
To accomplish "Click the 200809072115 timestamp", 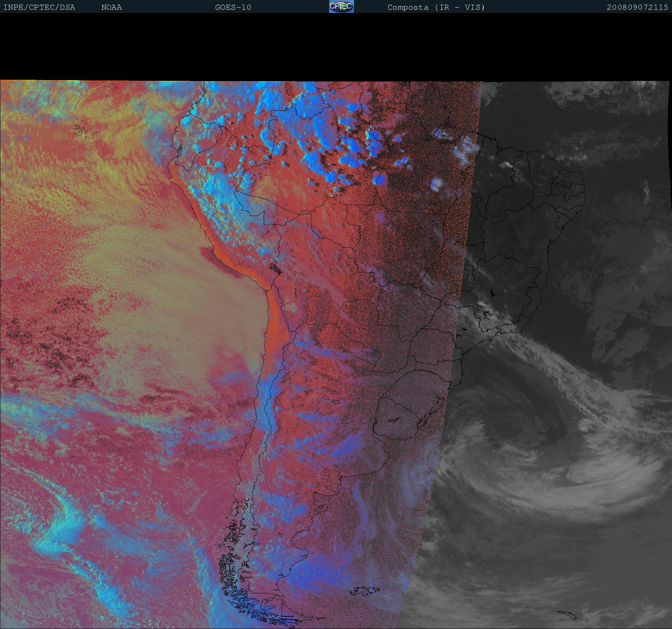I will click(x=637, y=8).
